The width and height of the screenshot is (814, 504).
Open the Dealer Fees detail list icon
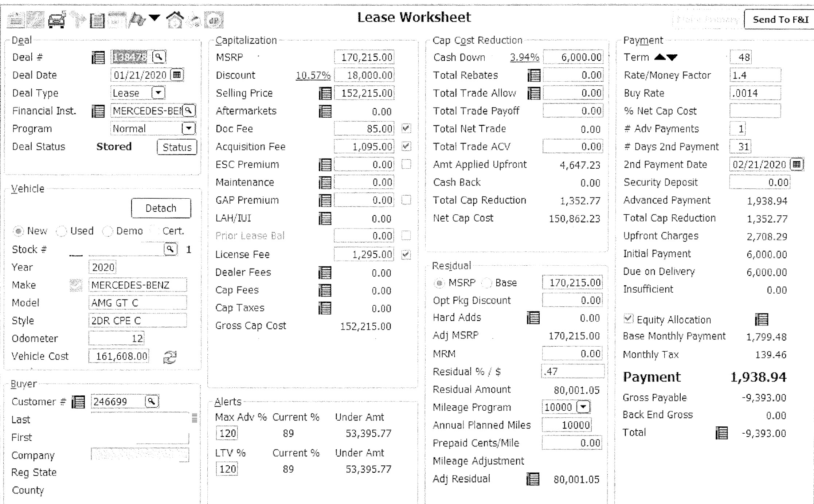[325, 273]
